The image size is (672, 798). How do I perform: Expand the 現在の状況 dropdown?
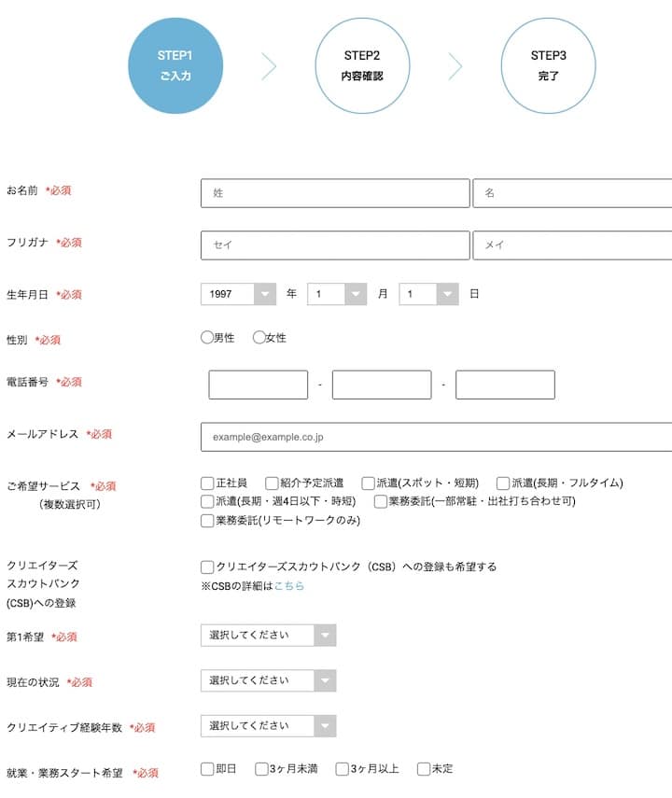(x=268, y=680)
